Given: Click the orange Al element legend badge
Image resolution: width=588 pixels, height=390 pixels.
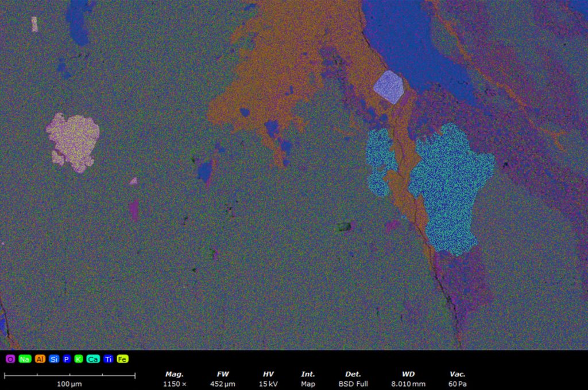Looking at the screenshot, I should (x=40, y=359).
